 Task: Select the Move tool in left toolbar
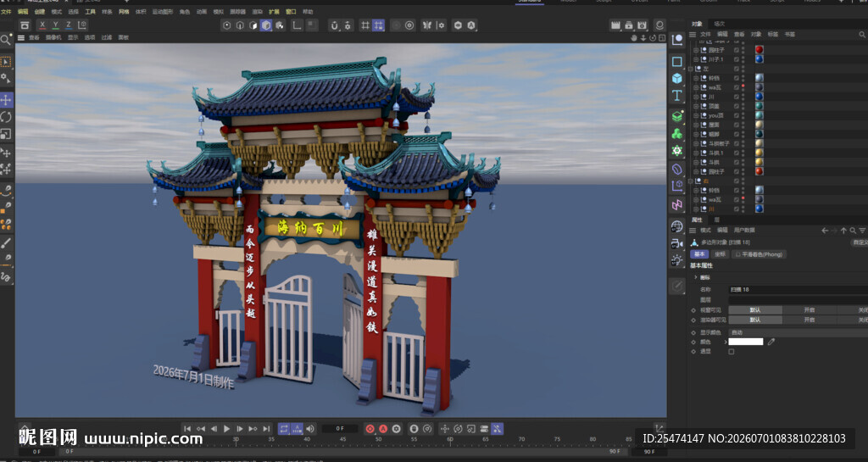click(x=6, y=100)
